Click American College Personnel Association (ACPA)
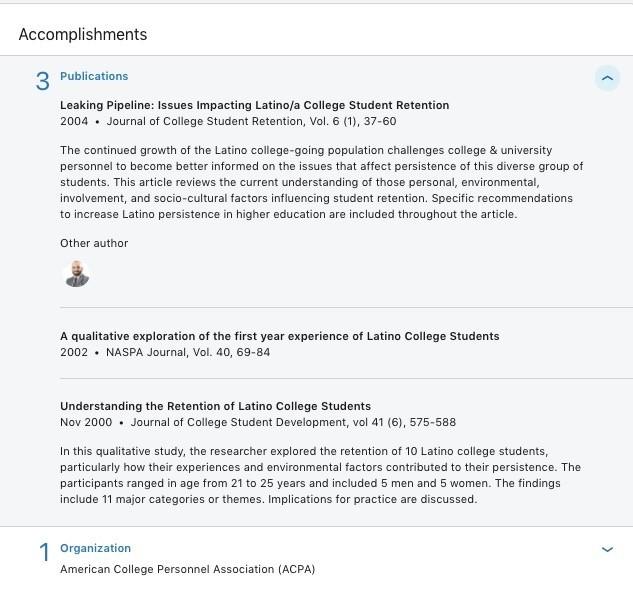 tap(187, 569)
